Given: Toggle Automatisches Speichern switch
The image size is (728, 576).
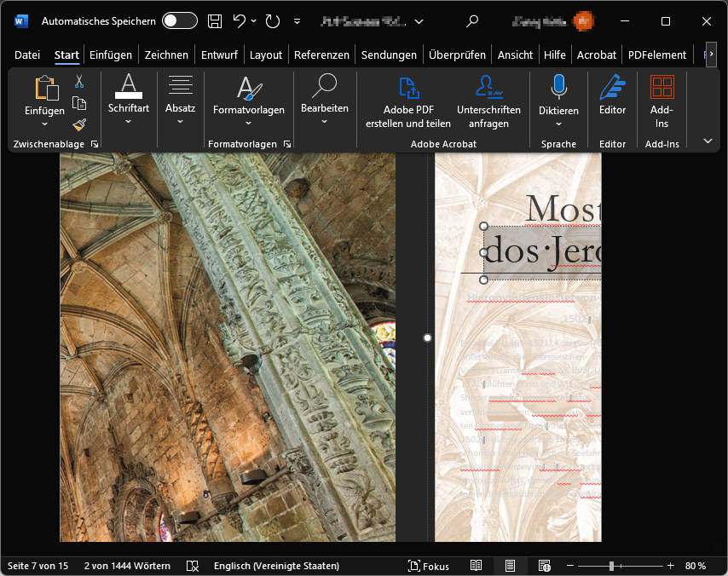Looking at the screenshot, I should (179, 21).
